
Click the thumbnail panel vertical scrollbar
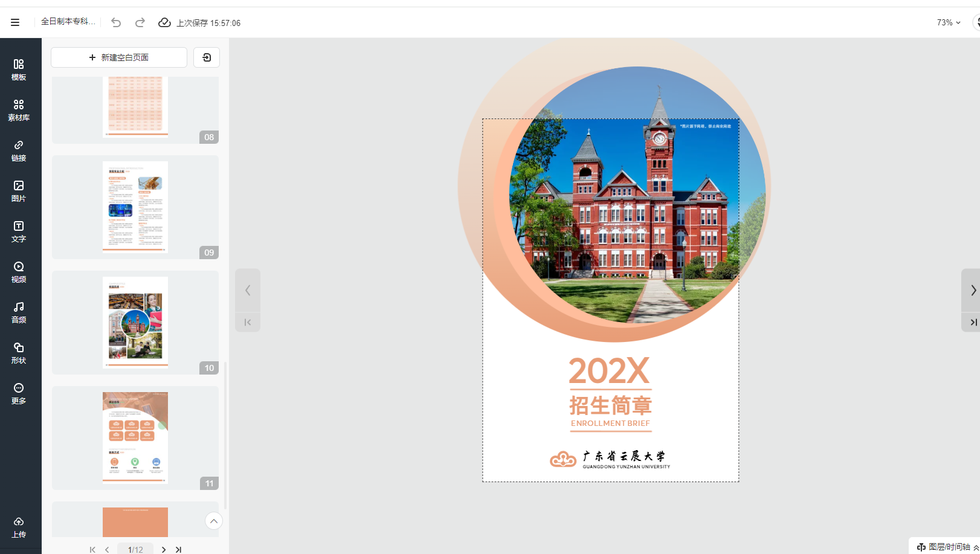[225, 435]
